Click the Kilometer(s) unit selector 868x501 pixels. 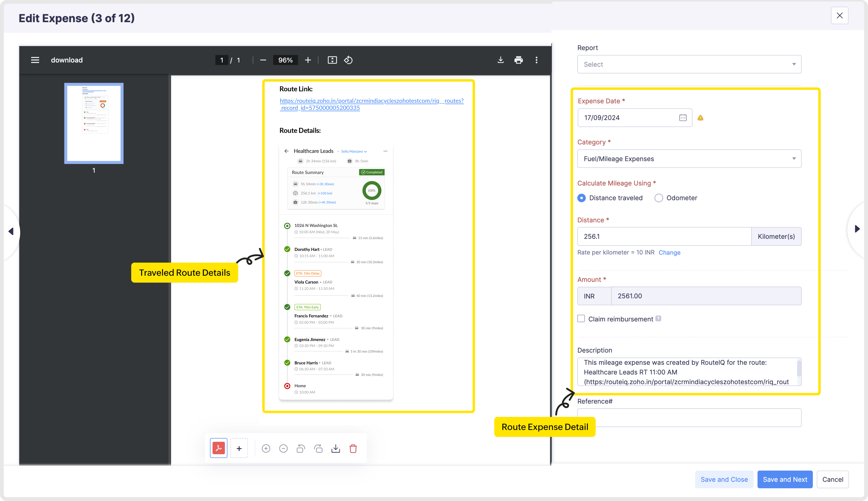(776, 236)
